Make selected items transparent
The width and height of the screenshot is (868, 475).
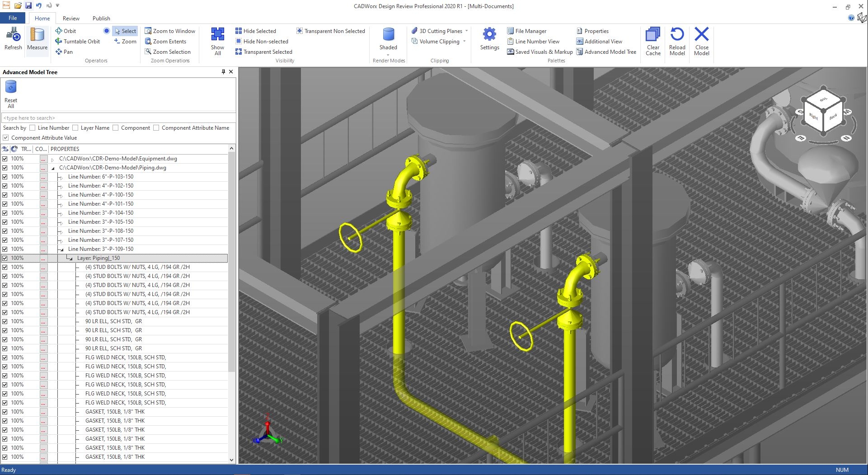pos(263,52)
